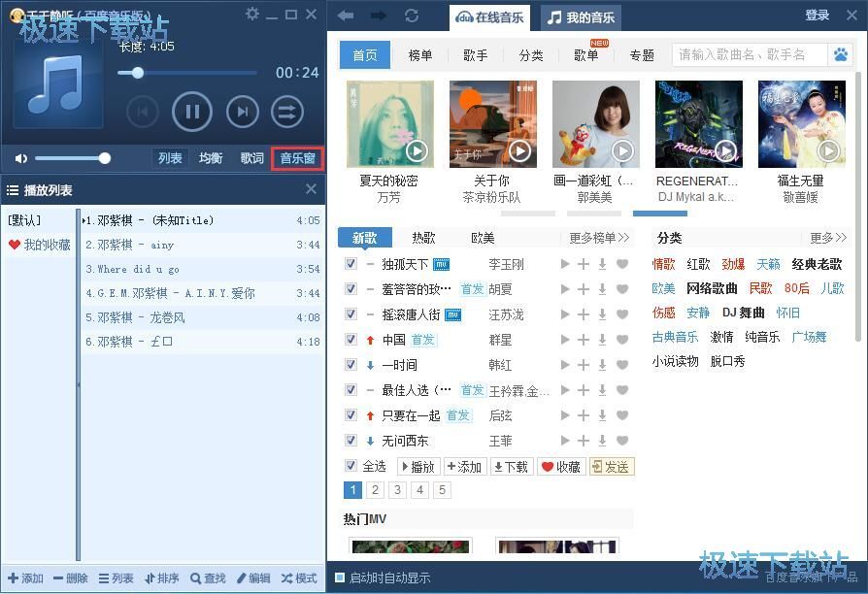Close the playlist panel

[311, 189]
